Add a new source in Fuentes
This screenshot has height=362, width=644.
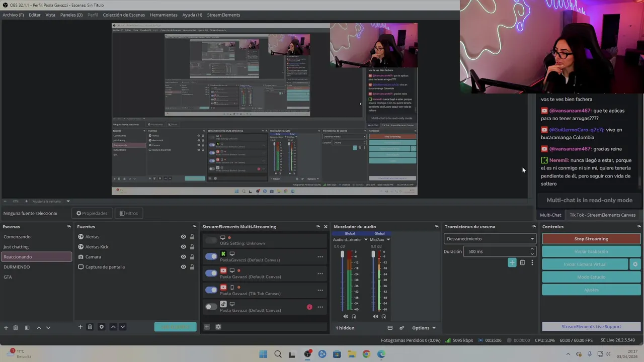click(80, 327)
